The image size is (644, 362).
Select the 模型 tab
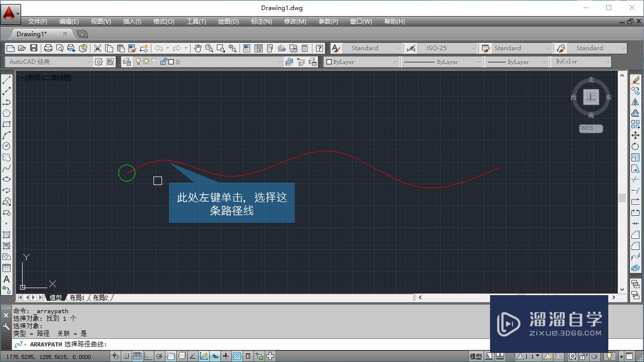coord(55,298)
